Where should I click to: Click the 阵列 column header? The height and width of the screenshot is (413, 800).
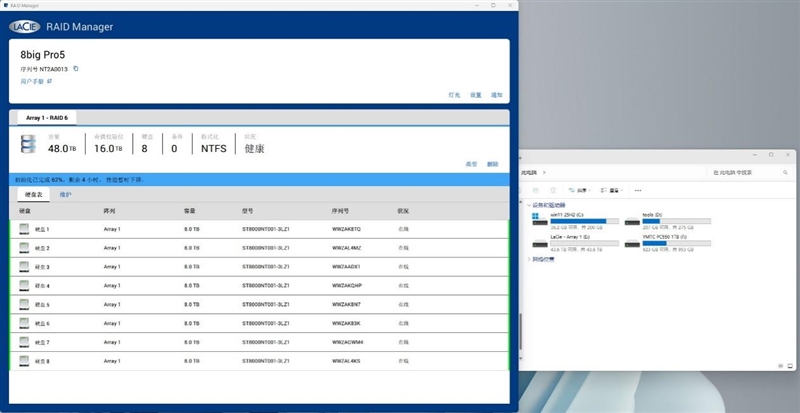(109, 211)
